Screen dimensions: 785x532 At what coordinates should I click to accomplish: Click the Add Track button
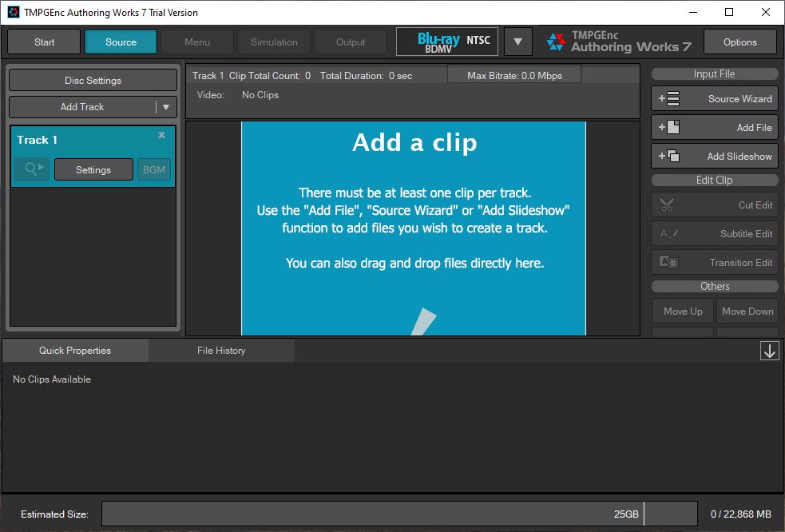tap(82, 107)
